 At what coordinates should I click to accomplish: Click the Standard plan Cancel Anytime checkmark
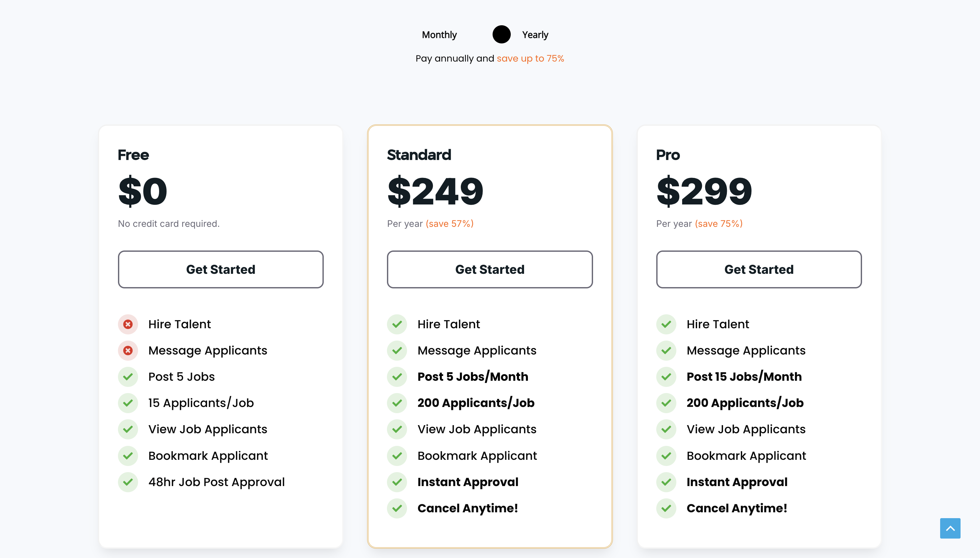point(397,508)
